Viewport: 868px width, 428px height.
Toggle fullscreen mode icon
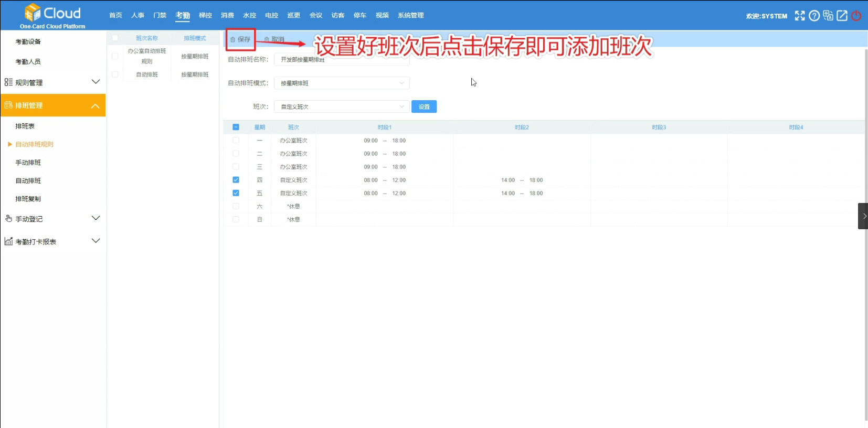point(799,16)
